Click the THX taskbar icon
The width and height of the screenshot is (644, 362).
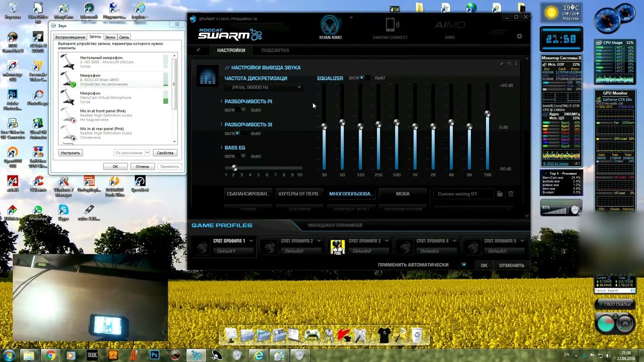[x=92, y=355]
